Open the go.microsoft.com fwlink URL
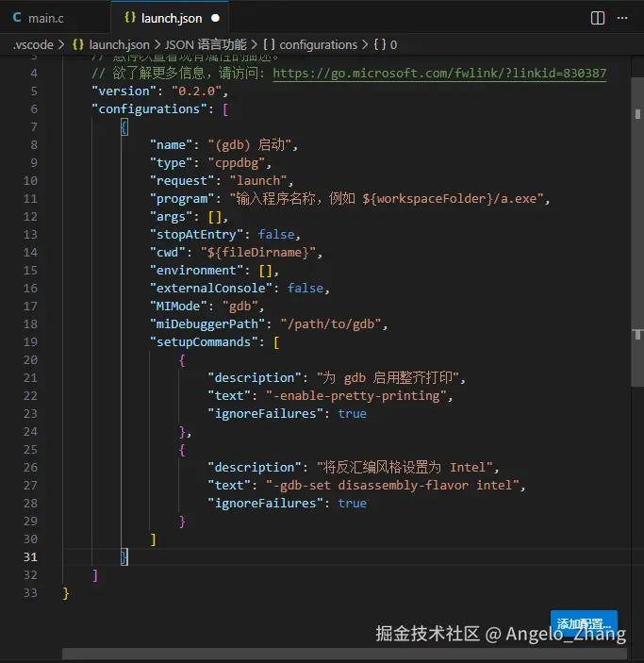The image size is (644, 663). pos(439,74)
